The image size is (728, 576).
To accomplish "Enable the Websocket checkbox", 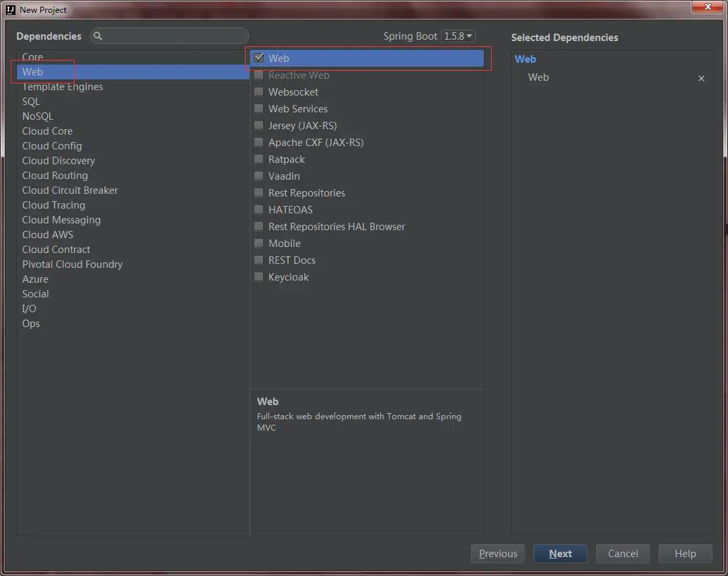I will 259,92.
